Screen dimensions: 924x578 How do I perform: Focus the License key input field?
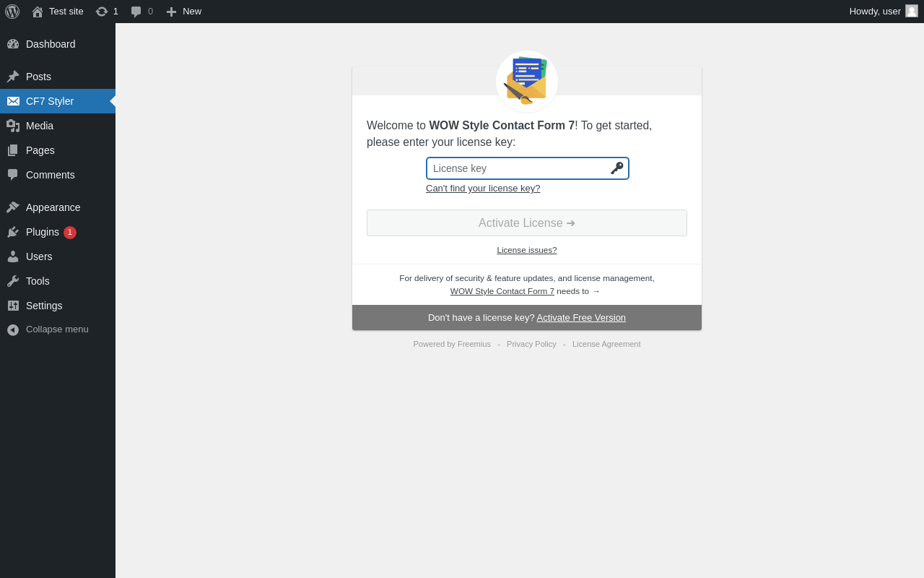[528, 168]
